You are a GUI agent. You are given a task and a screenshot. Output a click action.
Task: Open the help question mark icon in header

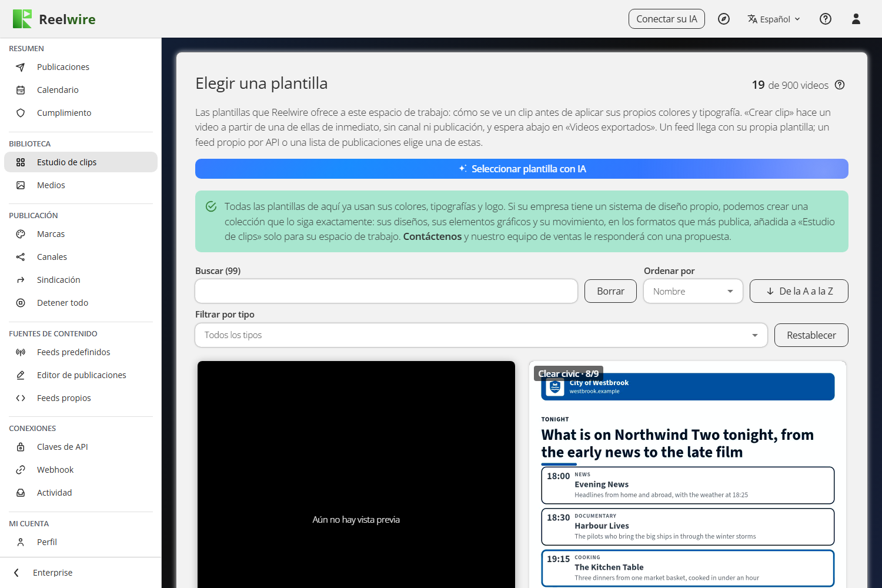click(826, 19)
